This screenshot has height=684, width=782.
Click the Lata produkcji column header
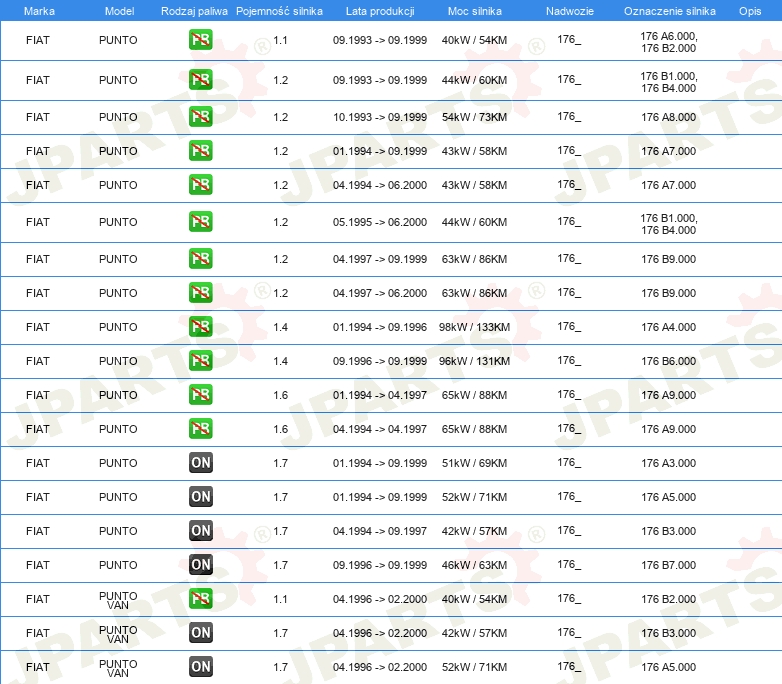coord(380,11)
